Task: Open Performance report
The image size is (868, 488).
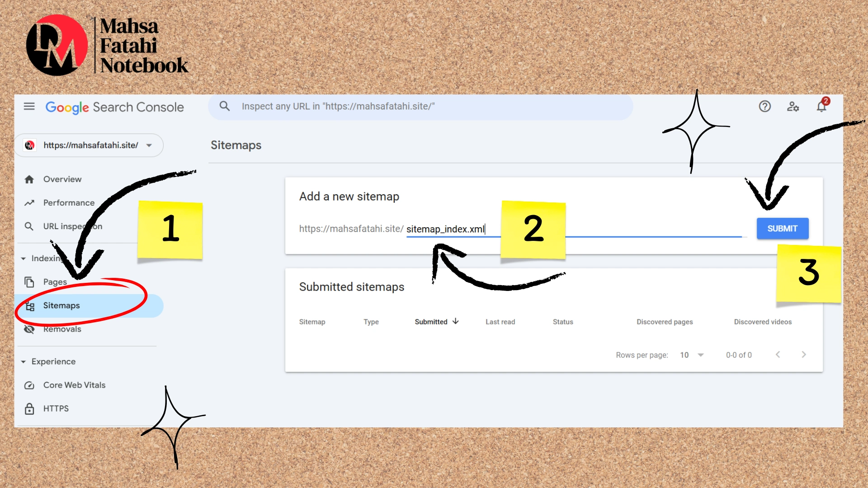Action: click(x=69, y=203)
